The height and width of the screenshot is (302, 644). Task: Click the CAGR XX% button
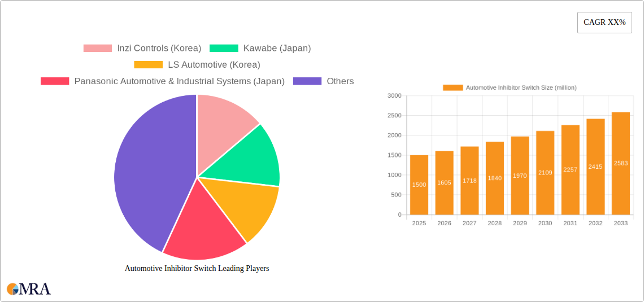pos(604,23)
